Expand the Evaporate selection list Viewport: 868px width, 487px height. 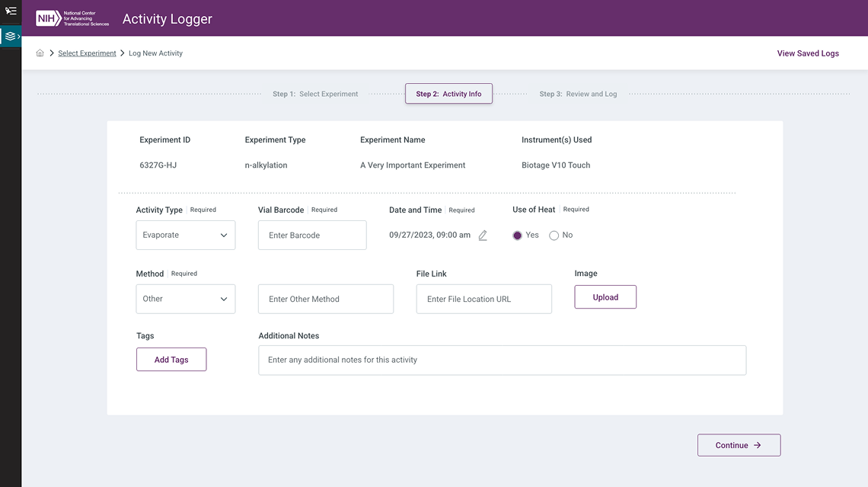[185, 235]
